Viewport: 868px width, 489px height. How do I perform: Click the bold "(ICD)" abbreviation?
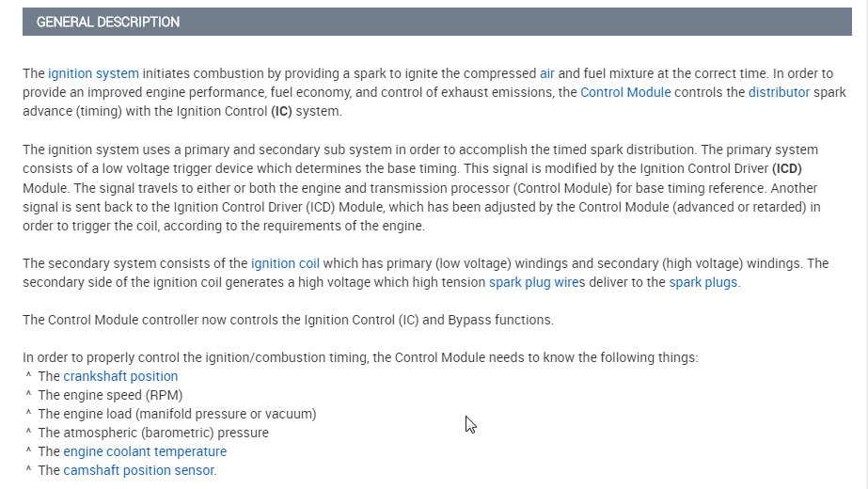click(786, 167)
